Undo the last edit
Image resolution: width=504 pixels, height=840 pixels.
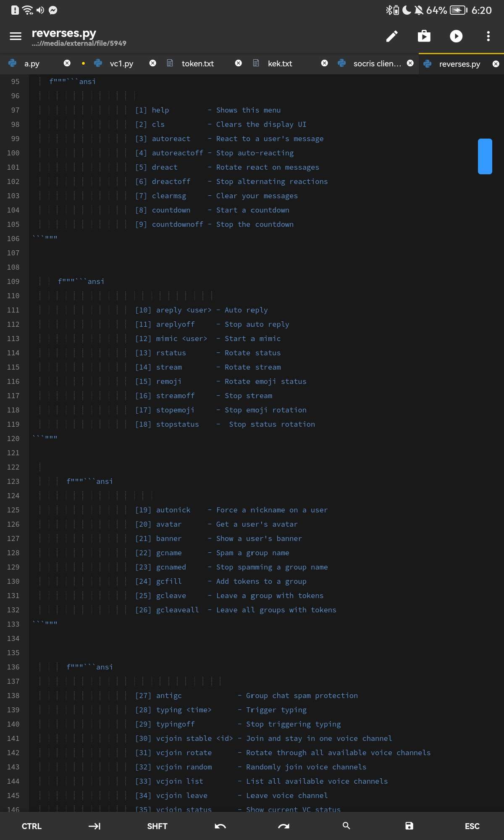(x=220, y=826)
